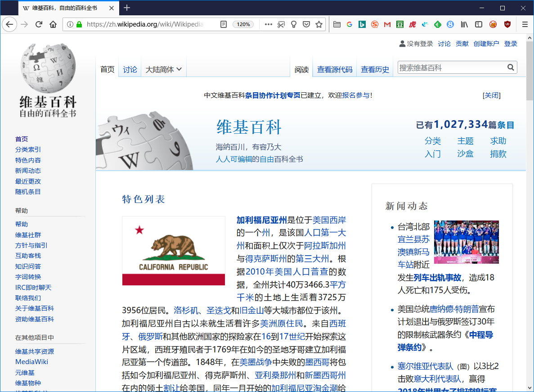Toggle the sidebars icon
534x392 pixels.
pyautogui.click(x=479, y=24)
